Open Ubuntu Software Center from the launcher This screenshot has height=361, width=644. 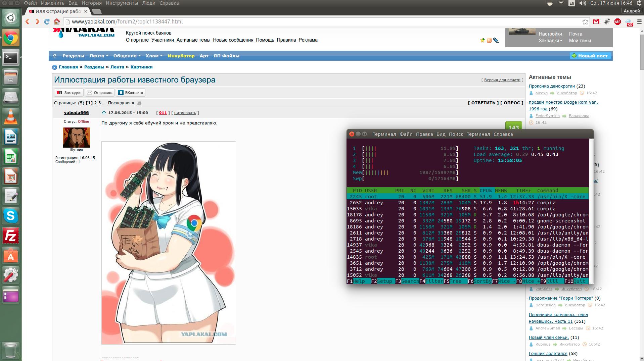(11, 255)
